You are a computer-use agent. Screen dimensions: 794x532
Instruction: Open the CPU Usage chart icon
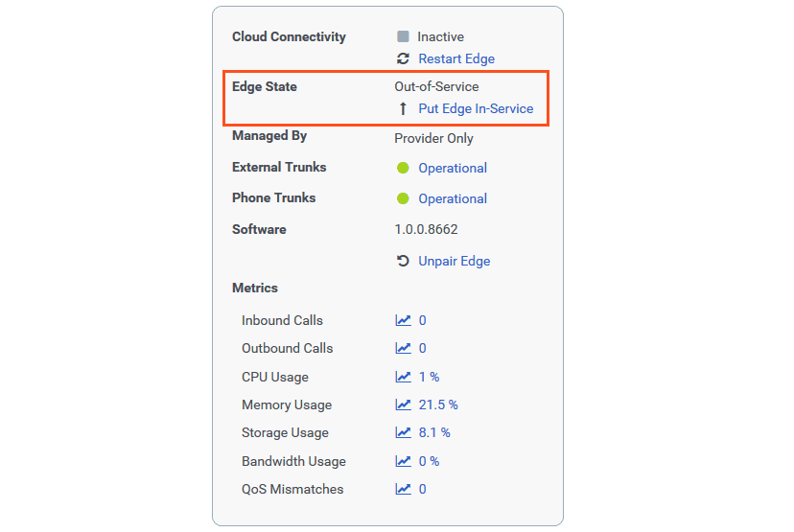click(404, 377)
